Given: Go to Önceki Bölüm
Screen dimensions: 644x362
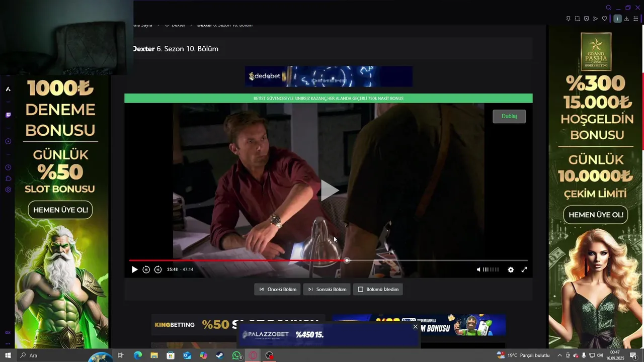Looking at the screenshot, I should (277, 289).
